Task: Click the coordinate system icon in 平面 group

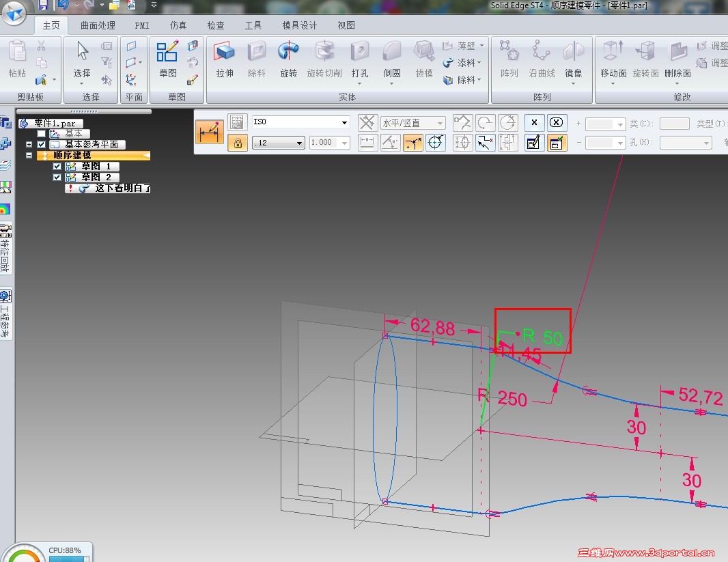Action: [x=131, y=80]
